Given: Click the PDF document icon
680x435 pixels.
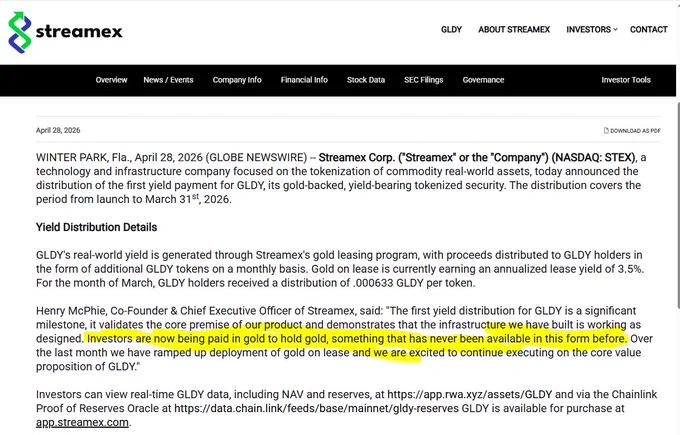Looking at the screenshot, I should (606, 131).
